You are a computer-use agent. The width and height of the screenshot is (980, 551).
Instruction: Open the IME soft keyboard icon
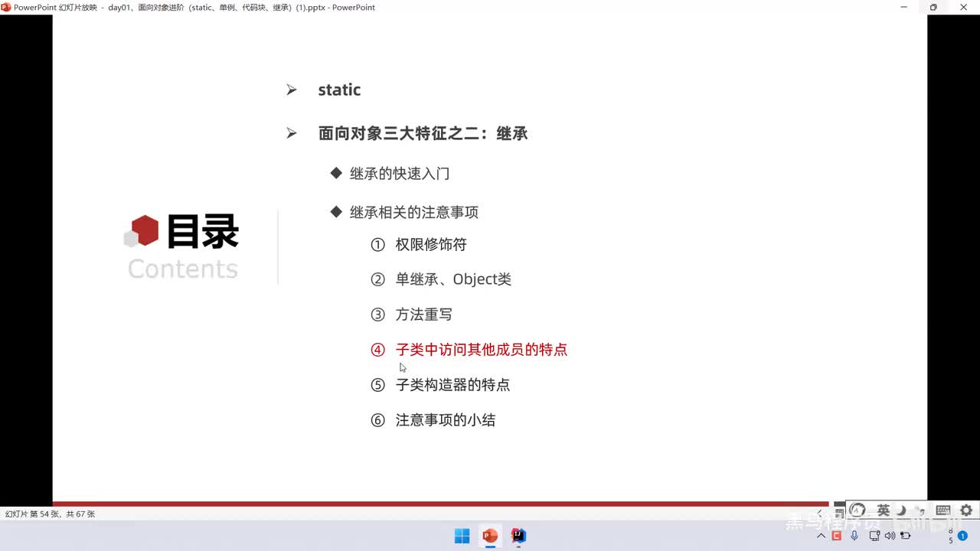(x=943, y=510)
